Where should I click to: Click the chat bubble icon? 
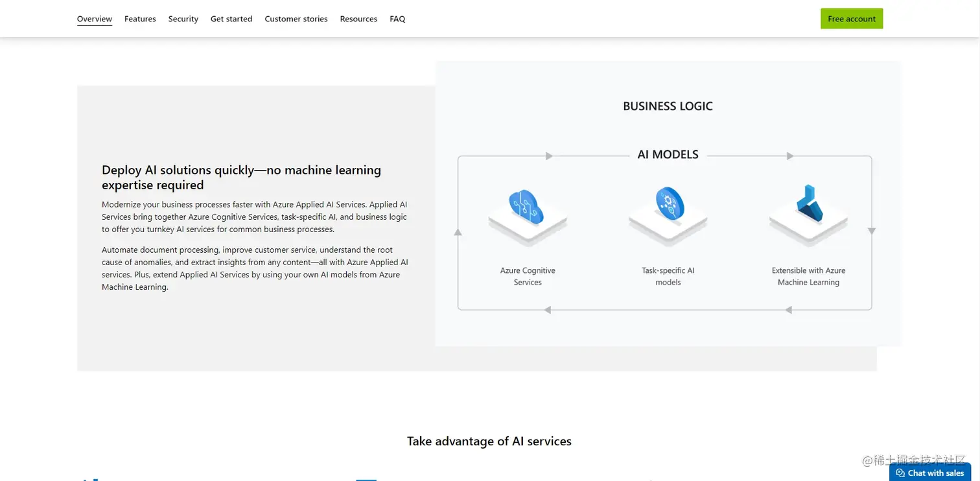tap(900, 473)
